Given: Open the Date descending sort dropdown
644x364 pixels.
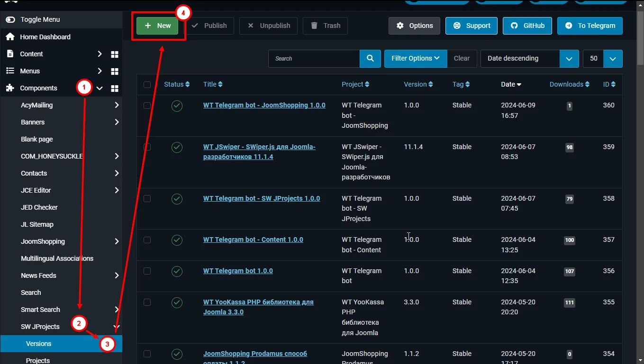Looking at the screenshot, I should tap(530, 59).
